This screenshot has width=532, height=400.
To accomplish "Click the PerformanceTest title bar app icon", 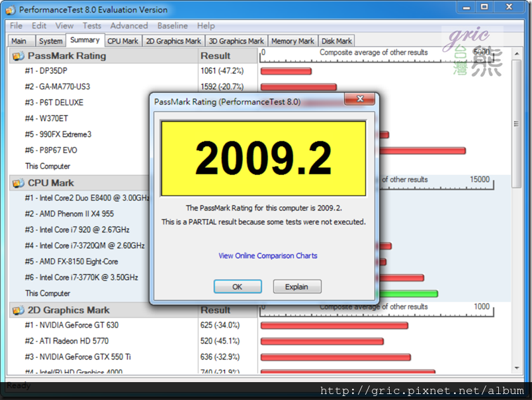I will click(11, 10).
